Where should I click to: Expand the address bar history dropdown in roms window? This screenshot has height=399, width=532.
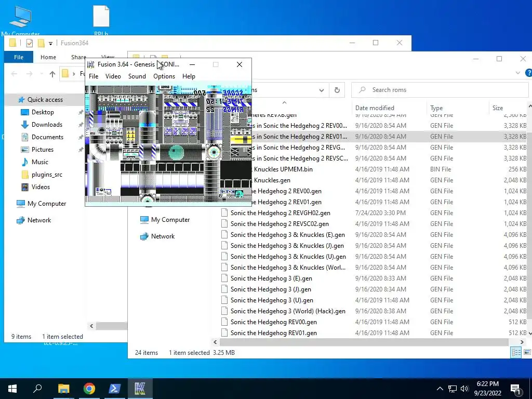(321, 90)
